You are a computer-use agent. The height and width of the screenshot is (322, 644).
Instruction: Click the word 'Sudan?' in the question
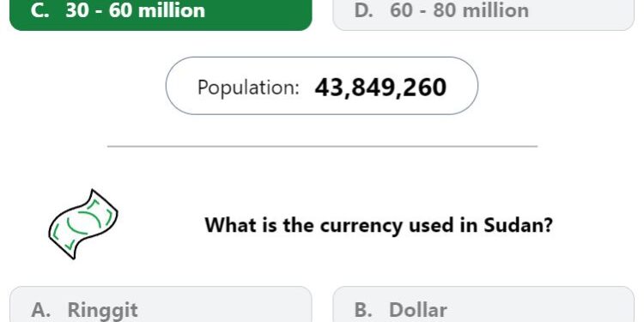coord(519,225)
